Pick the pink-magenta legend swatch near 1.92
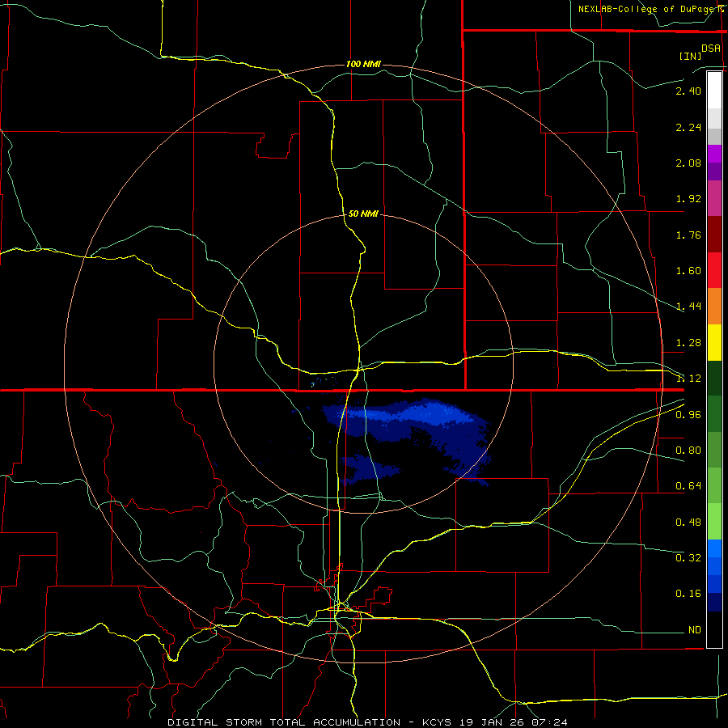This screenshot has height=728, width=728. click(714, 198)
